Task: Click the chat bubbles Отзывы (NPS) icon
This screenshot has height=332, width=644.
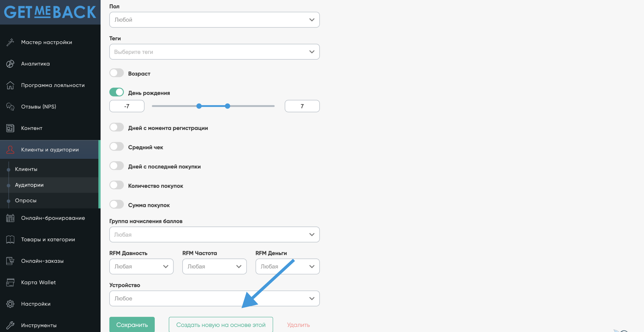Action: click(x=10, y=107)
